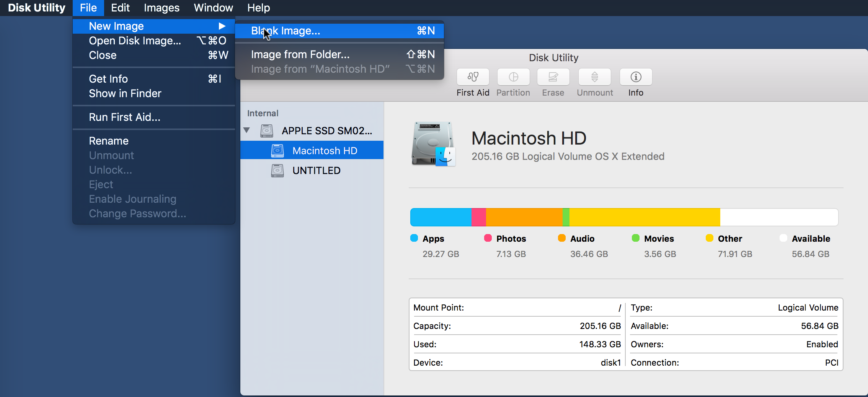Select Macintosh HD in the sidebar
The height and width of the screenshot is (397, 868).
(312, 151)
